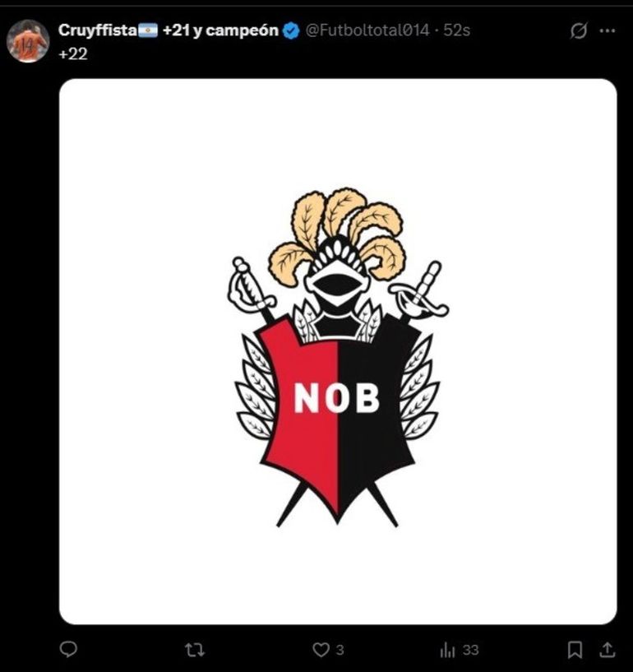Screen dimensions: 633x672
Task: View analytics via bar chart icon
Action: [447, 650]
